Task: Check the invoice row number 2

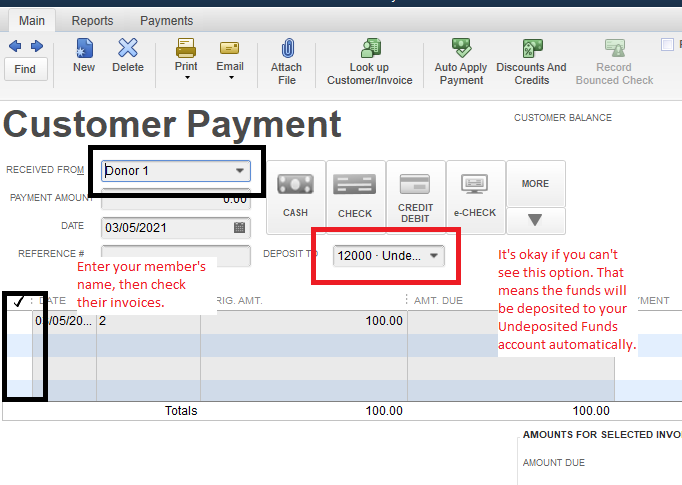Action: point(18,321)
